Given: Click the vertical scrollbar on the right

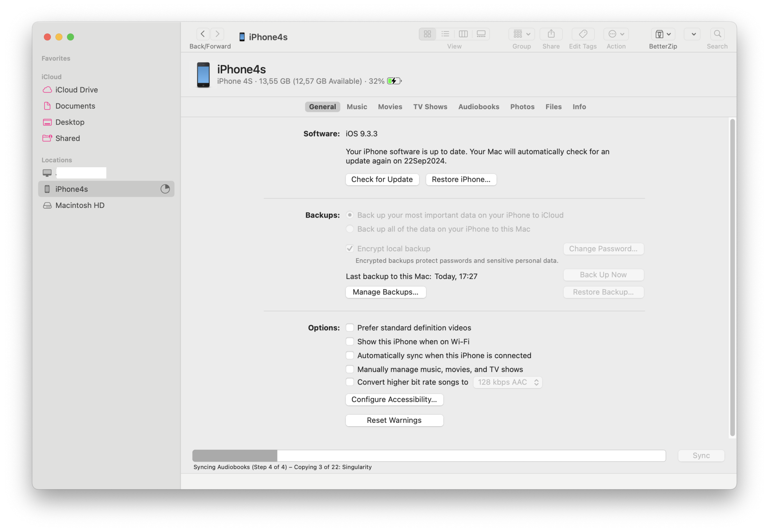Looking at the screenshot, I should [x=733, y=278].
